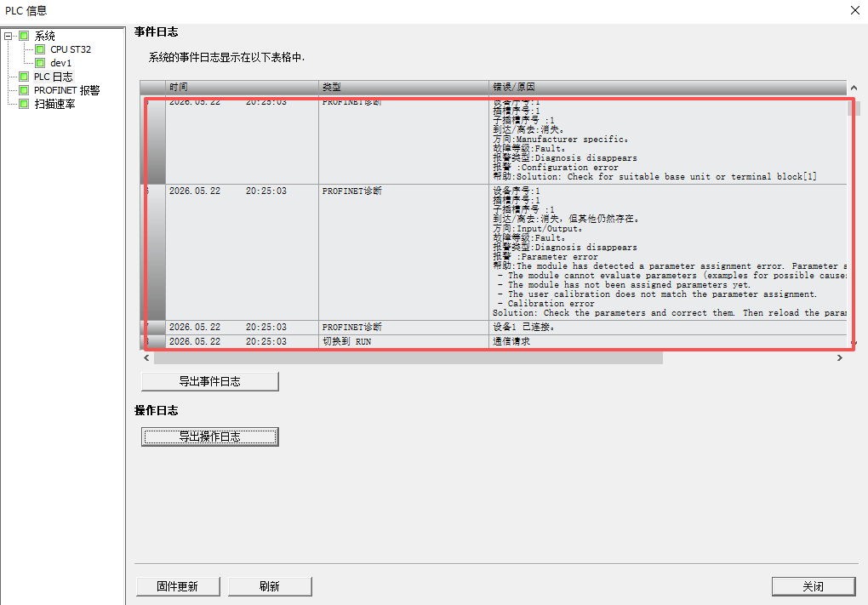Screen dimensions: 868x605
Task: Close the PLC 信息 window with X
Action: (x=854, y=10)
